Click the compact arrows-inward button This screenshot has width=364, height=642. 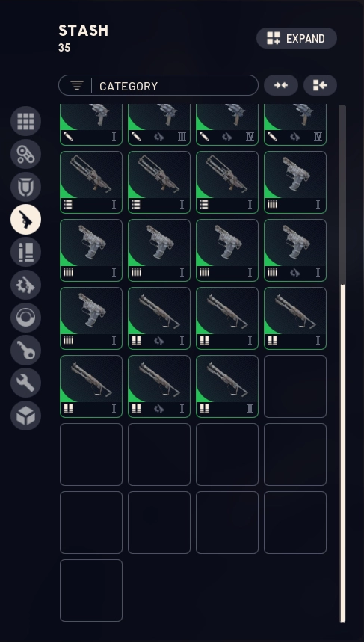tap(281, 85)
